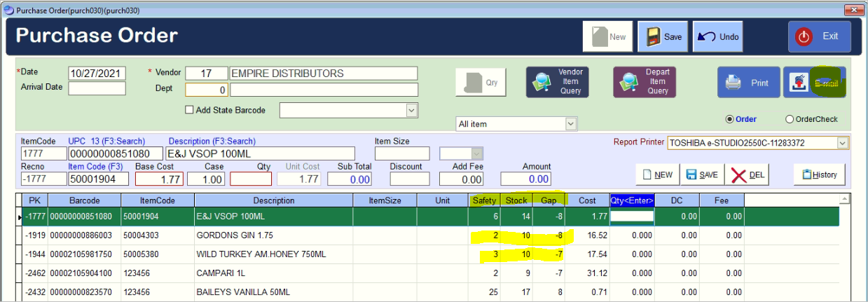Delete line item with red X DEL
This screenshot has height=302, width=868.
click(x=748, y=174)
